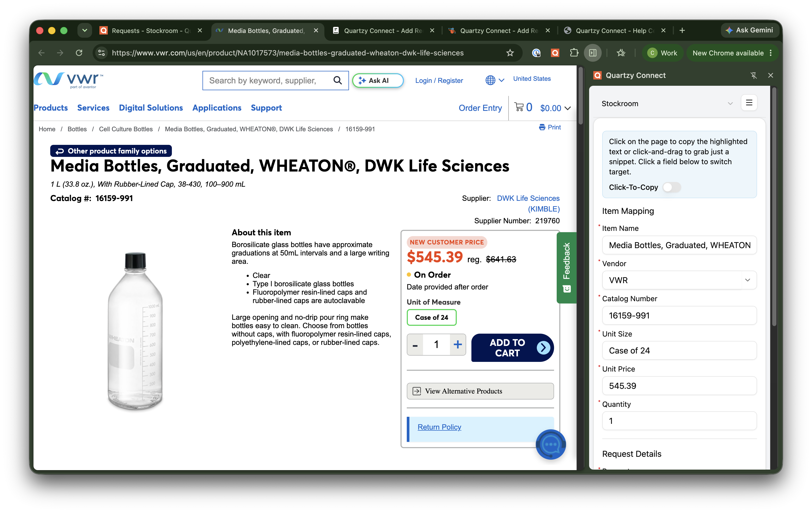812x513 pixels.
Task: Click the Ask Gemini button
Action: (x=750, y=30)
